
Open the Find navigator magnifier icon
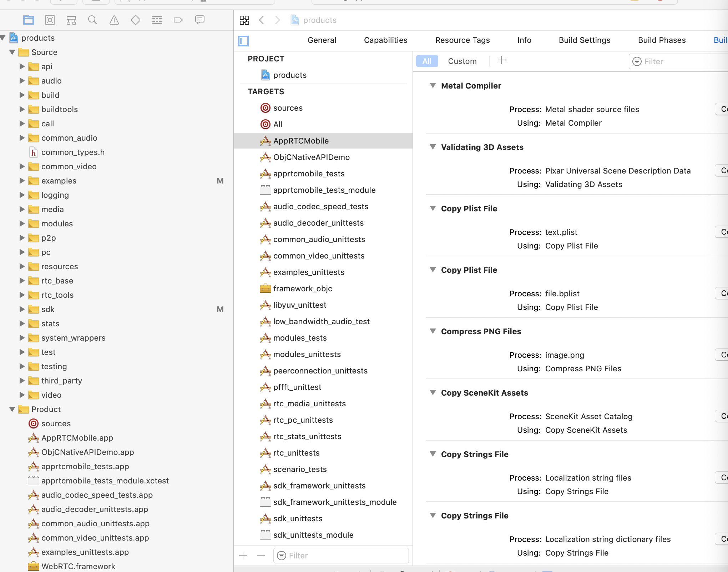point(92,20)
